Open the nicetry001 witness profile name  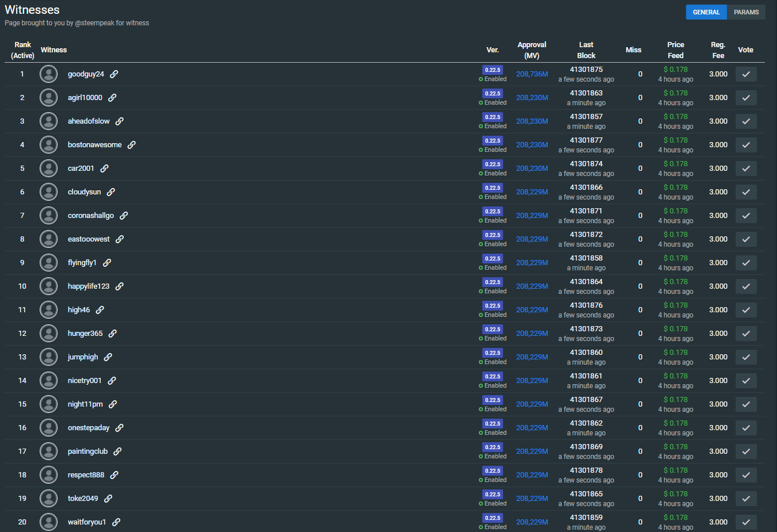(x=85, y=381)
